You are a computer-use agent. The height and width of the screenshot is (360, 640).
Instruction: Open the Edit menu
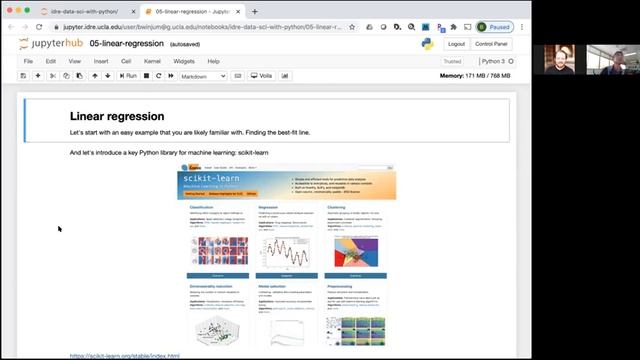coord(51,61)
